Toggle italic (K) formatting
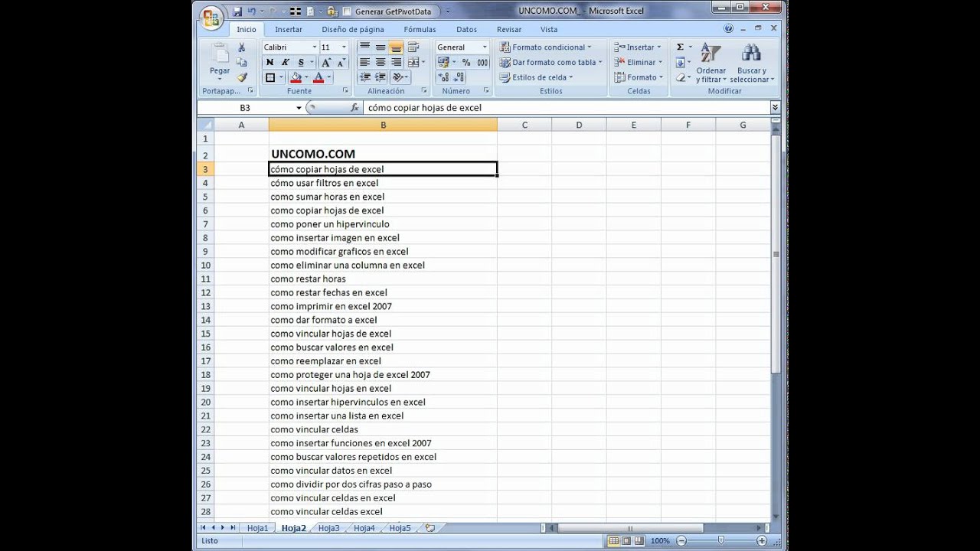 click(x=285, y=62)
